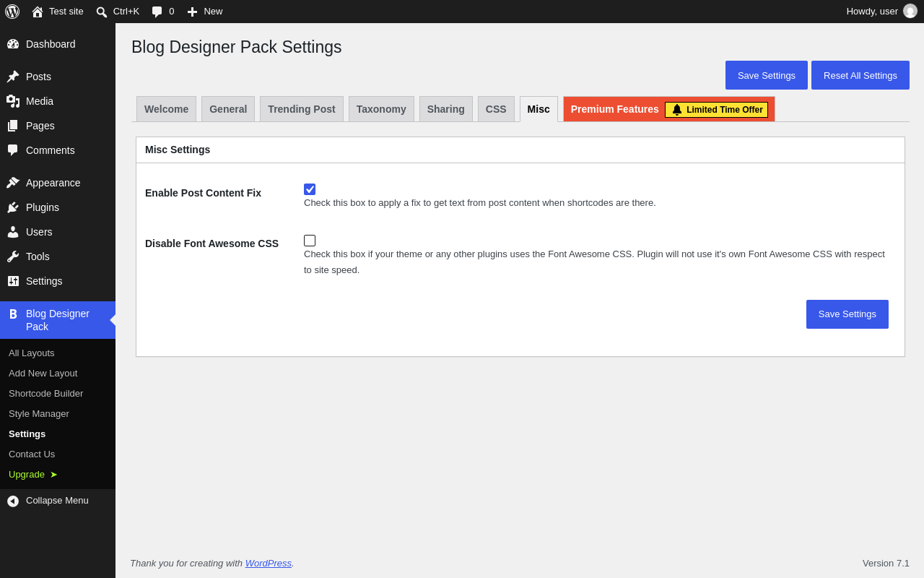Image resolution: width=924 pixels, height=578 pixels.
Task: Click Collapse Menu label in sidebar
Action: pos(57,501)
